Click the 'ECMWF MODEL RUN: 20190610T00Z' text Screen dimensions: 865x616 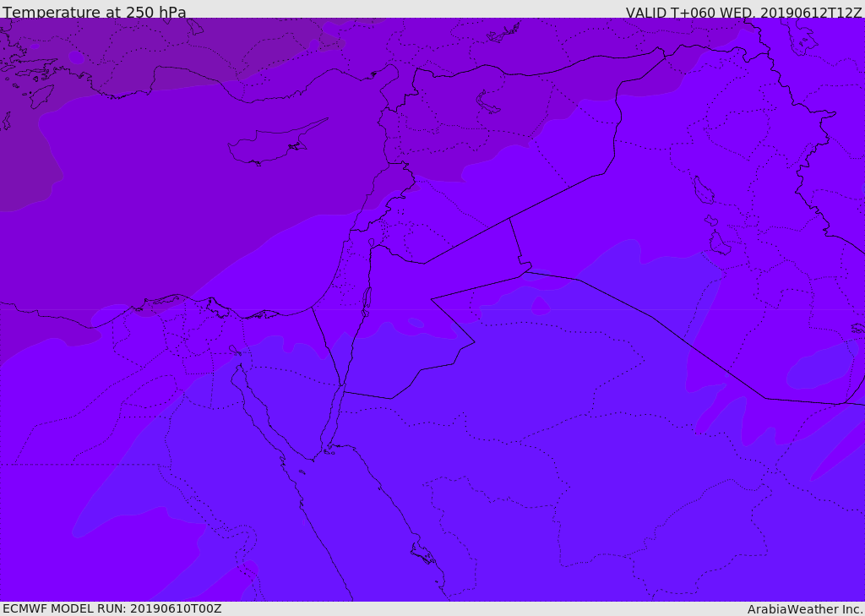pyautogui.click(x=112, y=608)
